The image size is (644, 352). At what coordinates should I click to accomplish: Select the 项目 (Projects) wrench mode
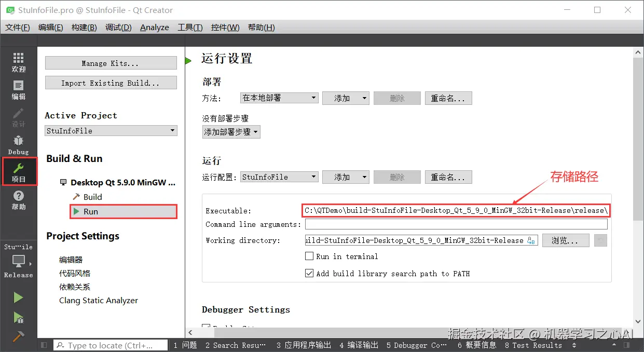18,172
